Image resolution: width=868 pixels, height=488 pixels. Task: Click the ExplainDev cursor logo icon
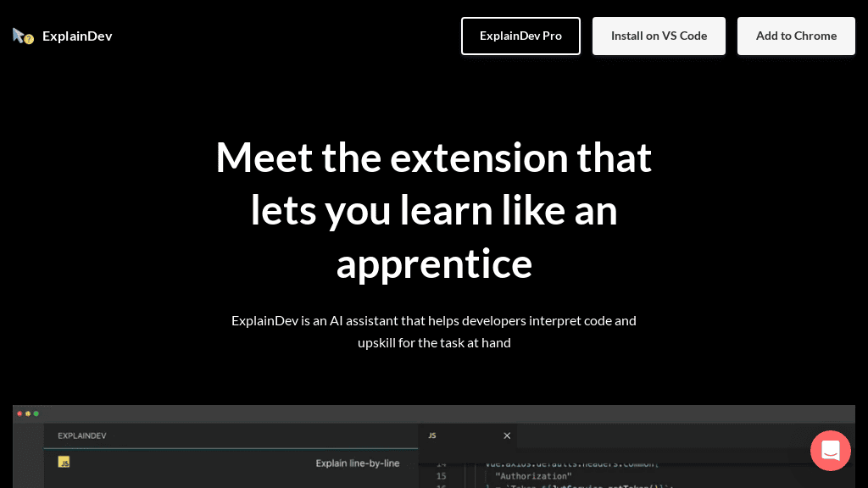pyautogui.click(x=19, y=34)
